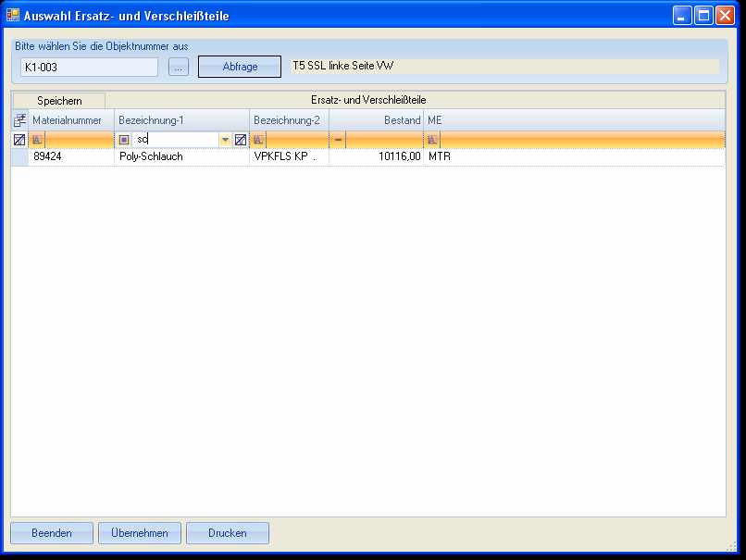Click the Abfrage button
Viewport: 746px width, 560px height.
240,67
